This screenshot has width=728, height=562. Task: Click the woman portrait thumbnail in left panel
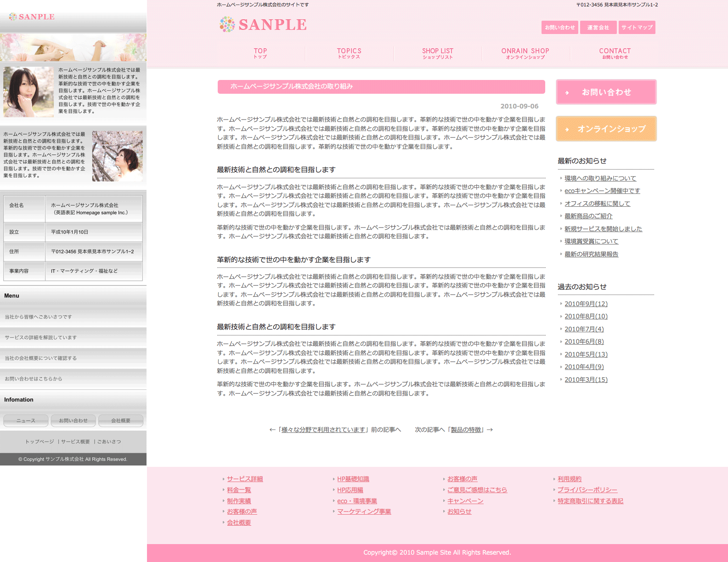coord(28,91)
